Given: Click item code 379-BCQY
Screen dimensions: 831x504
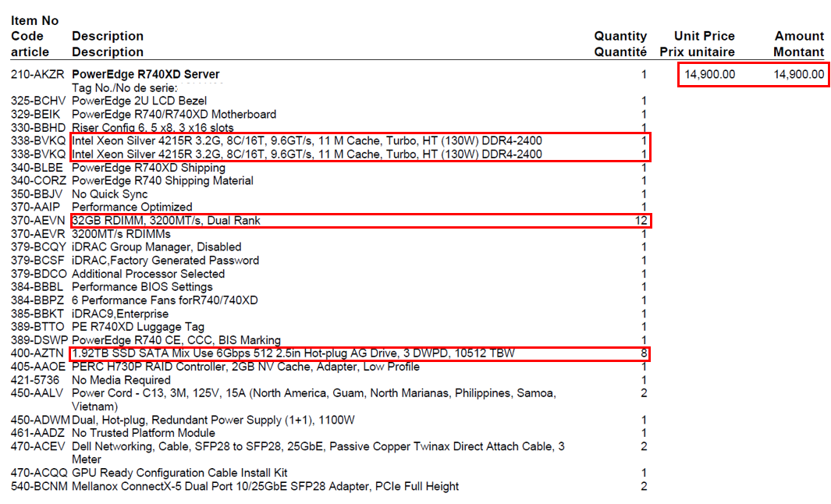Looking at the screenshot, I should tap(38, 247).
